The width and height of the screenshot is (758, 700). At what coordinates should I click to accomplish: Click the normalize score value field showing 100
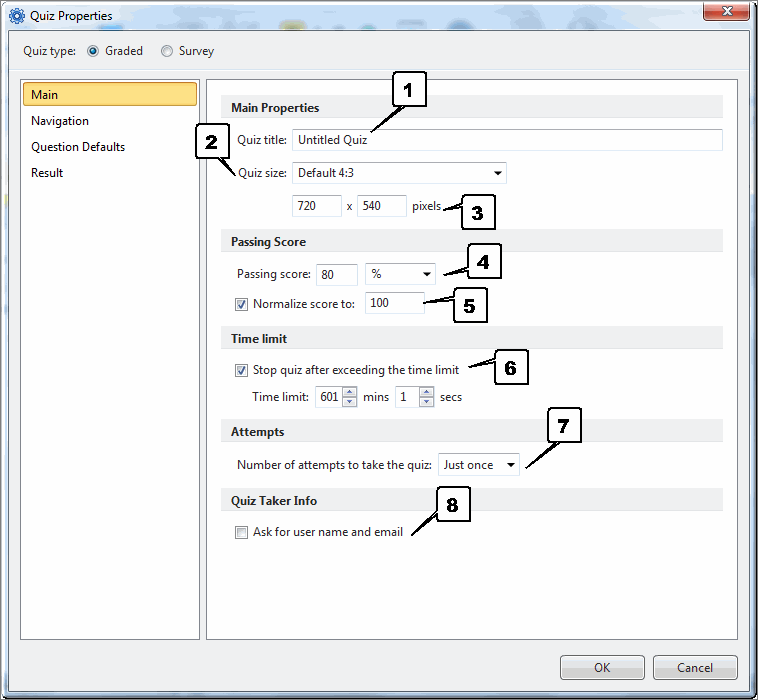[x=394, y=303]
